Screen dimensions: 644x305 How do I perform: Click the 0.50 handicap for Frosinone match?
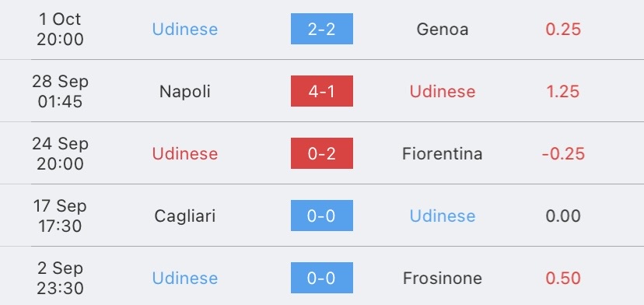pyautogui.click(x=563, y=279)
